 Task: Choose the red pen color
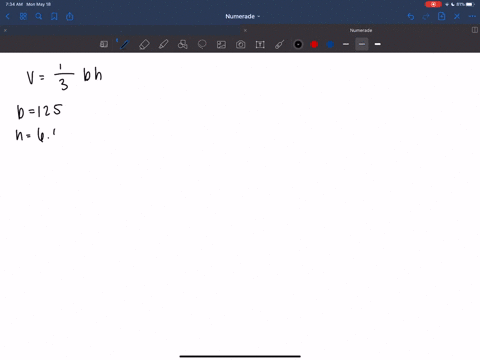[314, 44]
